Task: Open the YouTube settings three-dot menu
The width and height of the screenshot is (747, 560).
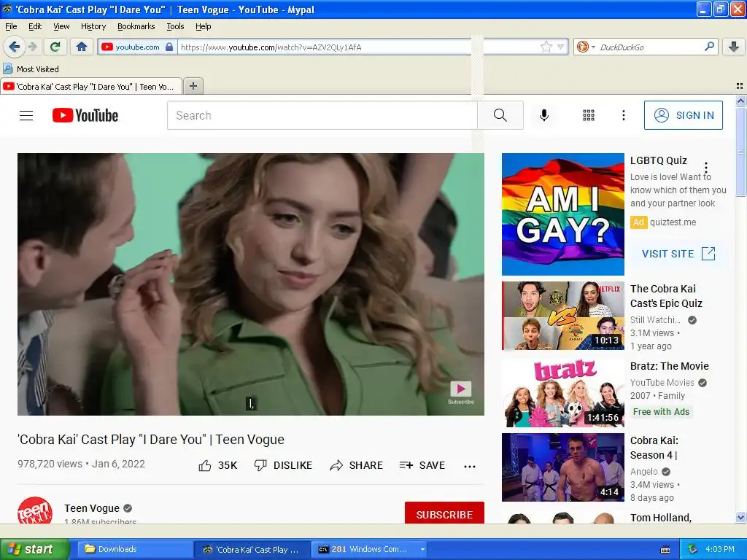Action: tap(623, 115)
